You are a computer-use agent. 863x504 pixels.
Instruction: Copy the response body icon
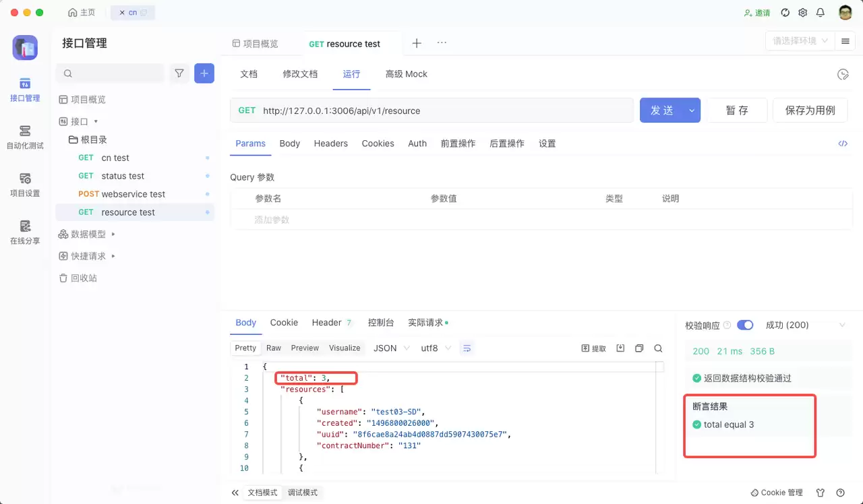point(639,348)
